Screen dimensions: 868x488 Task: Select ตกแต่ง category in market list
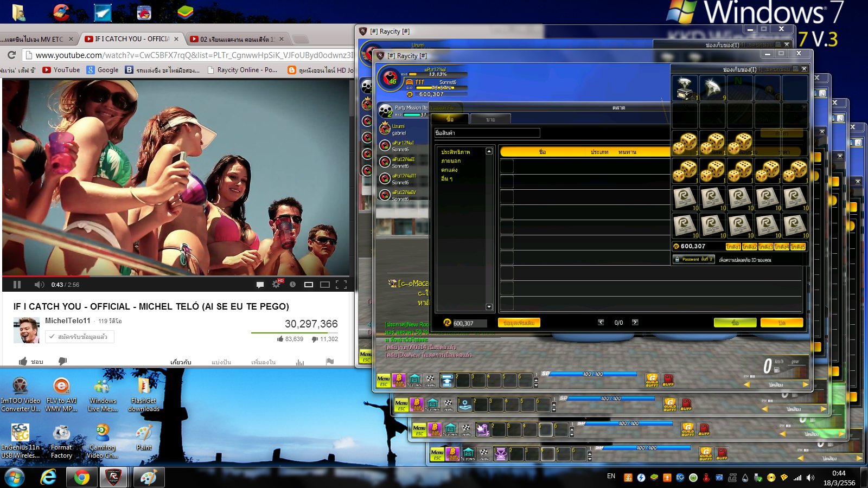click(x=449, y=170)
